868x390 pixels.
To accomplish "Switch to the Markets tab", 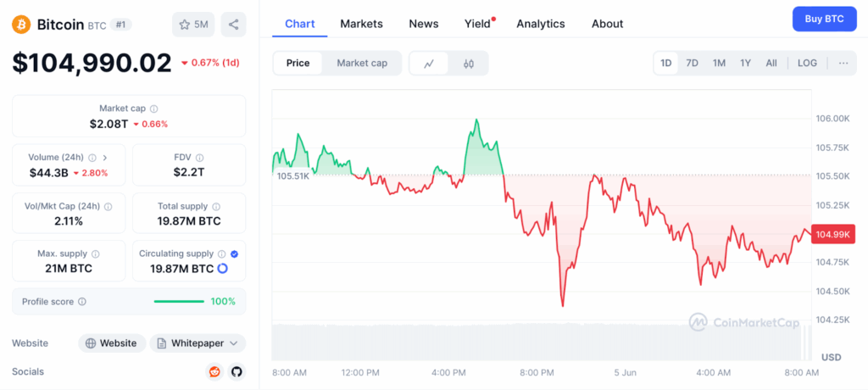I will 361,24.
